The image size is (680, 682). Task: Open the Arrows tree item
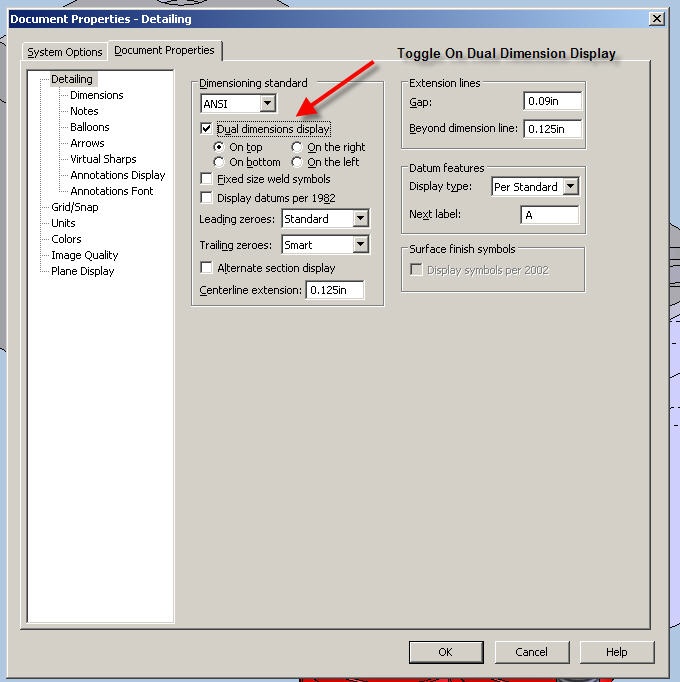pos(87,143)
